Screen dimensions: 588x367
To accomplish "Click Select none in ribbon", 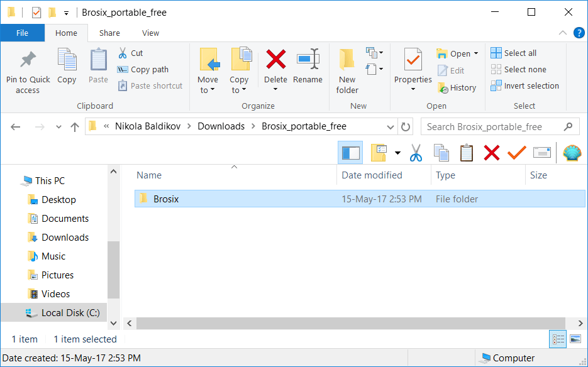I will pos(518,69).
